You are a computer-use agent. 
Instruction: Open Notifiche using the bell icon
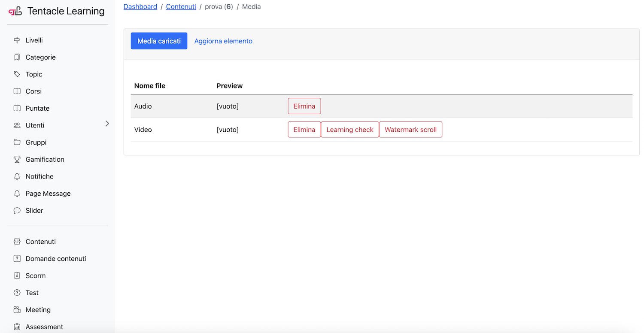click(17, 176)
